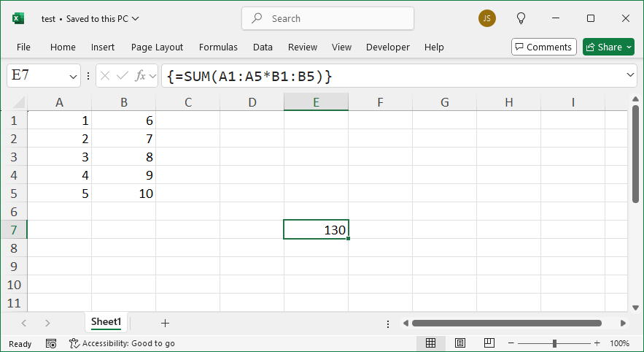Select cell B4 containing 9
Image resolution: width=644 pixels, height=352 pixels.
pyautogui.click(x=124, y=175)
